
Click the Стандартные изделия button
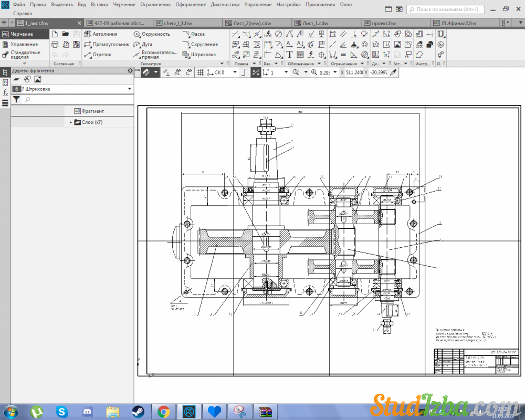tap(25, 55)
